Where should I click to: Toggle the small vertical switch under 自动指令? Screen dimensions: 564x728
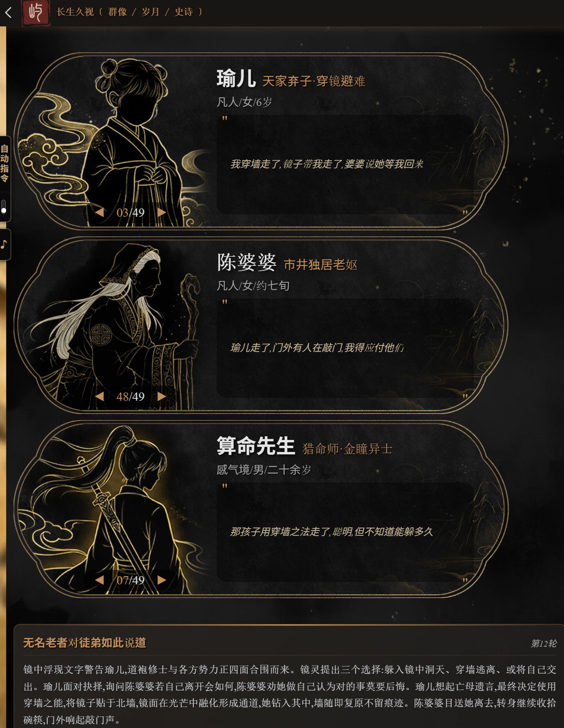click(x=4, y=207)
